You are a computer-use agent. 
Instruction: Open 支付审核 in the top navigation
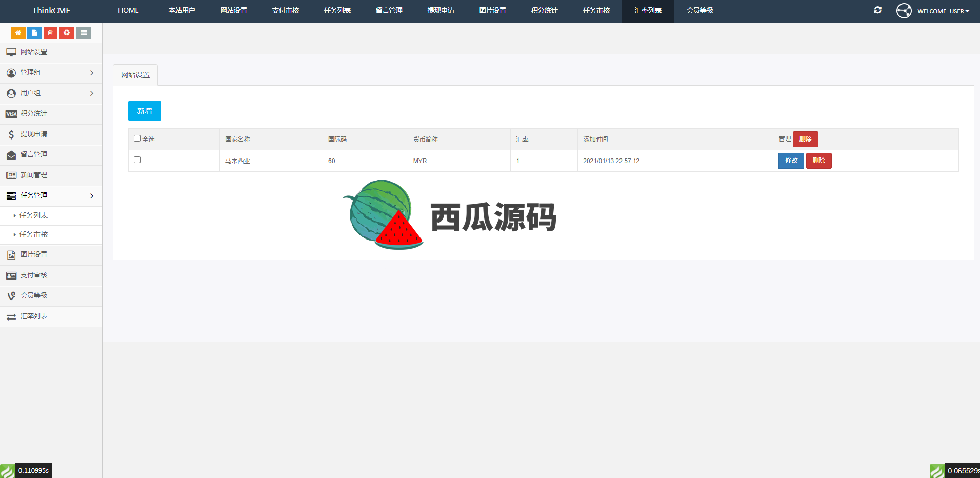285,11
